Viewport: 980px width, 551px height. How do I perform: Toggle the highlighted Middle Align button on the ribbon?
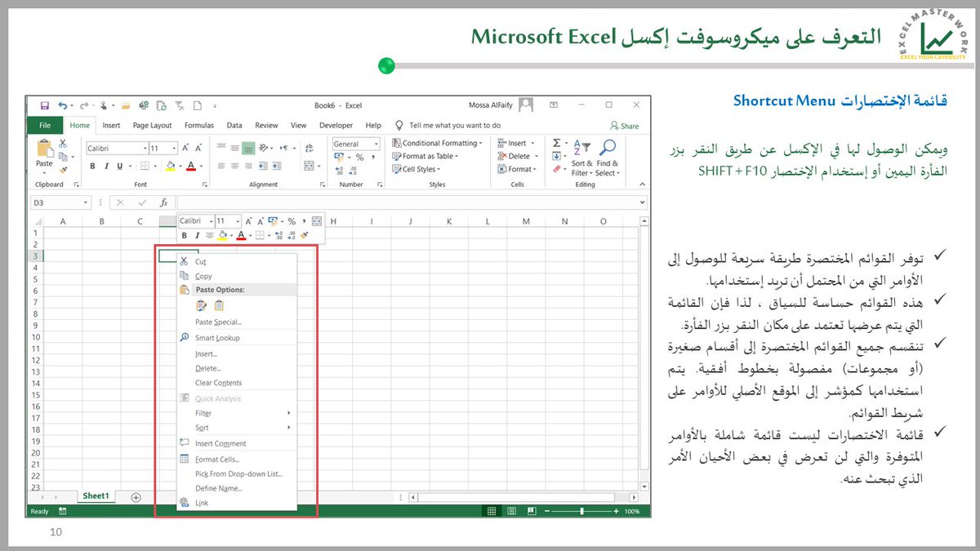248,149
